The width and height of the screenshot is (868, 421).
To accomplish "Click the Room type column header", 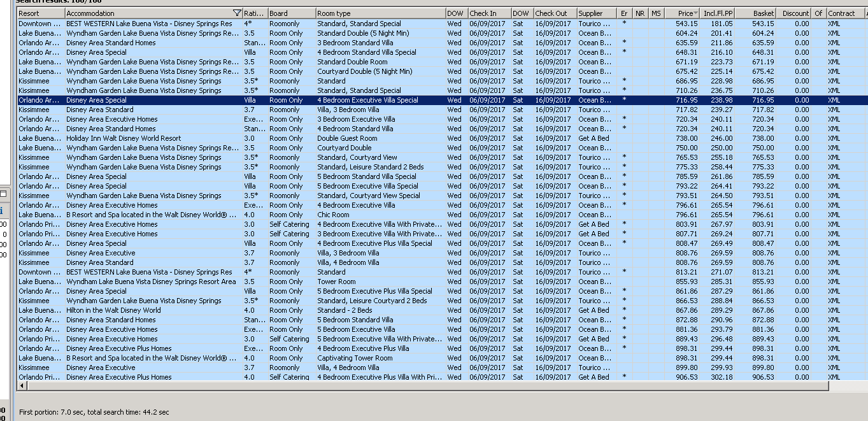I will point(380,13).
